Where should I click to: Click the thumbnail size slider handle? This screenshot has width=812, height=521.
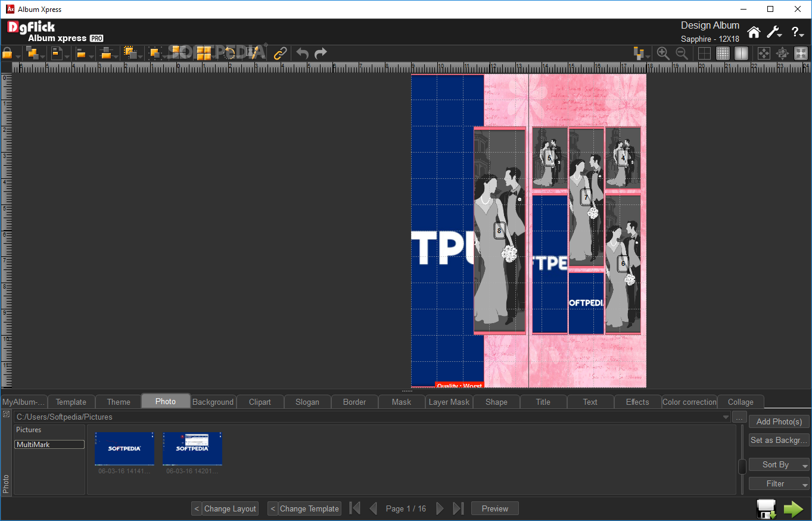coord(742,467)
